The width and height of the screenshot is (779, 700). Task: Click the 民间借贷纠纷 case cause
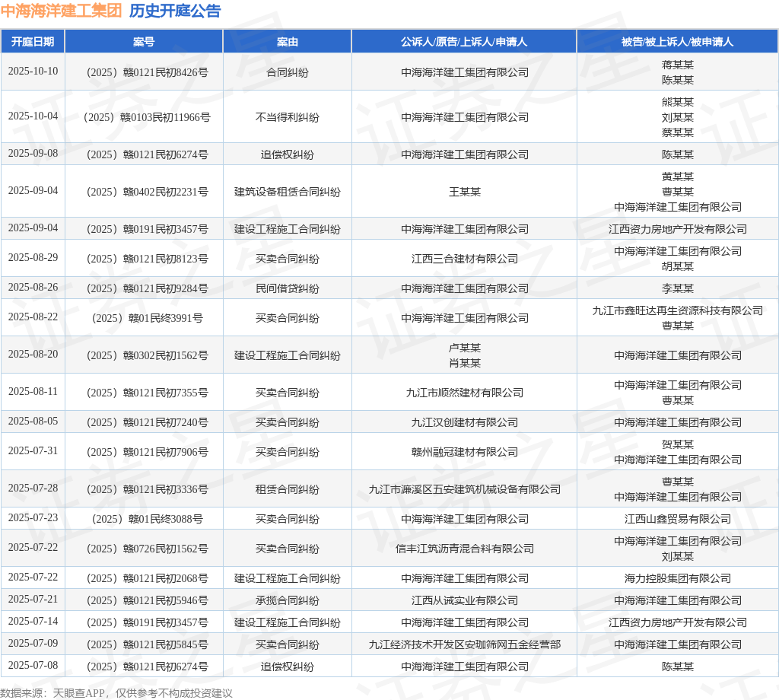pos(287,288)
